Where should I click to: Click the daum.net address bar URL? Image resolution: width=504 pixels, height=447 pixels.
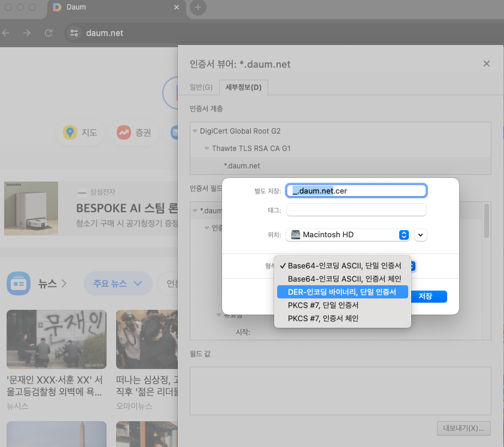tap(105, 33)
